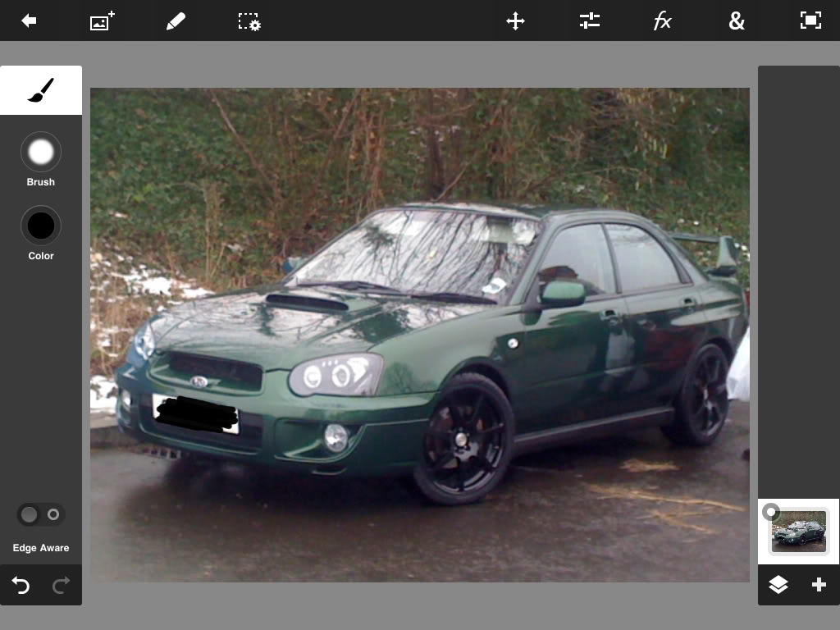Open the Adjustments sliders menu
The width and height of the screenshot is (840, 630).
click(589, 21)
